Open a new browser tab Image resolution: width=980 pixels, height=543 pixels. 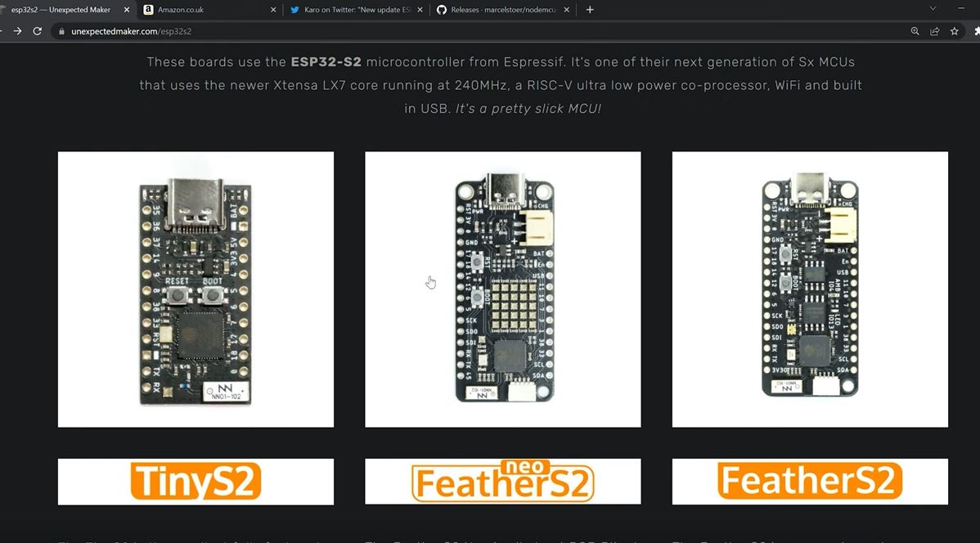click(589, 9)
